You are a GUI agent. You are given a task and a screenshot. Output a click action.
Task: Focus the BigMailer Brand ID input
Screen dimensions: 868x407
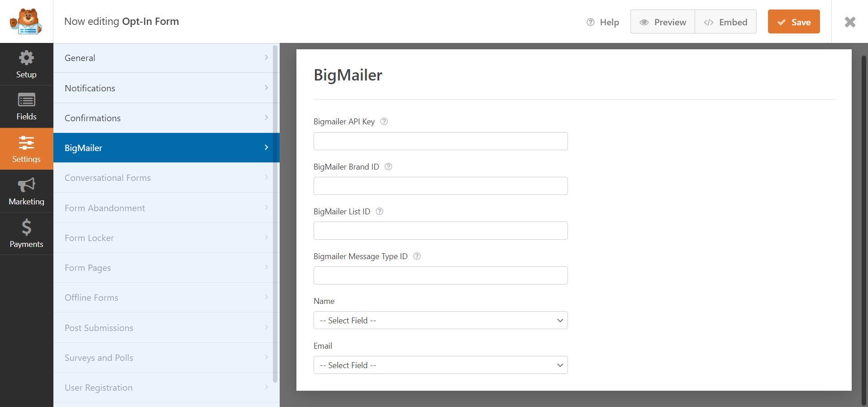point(440,186)
